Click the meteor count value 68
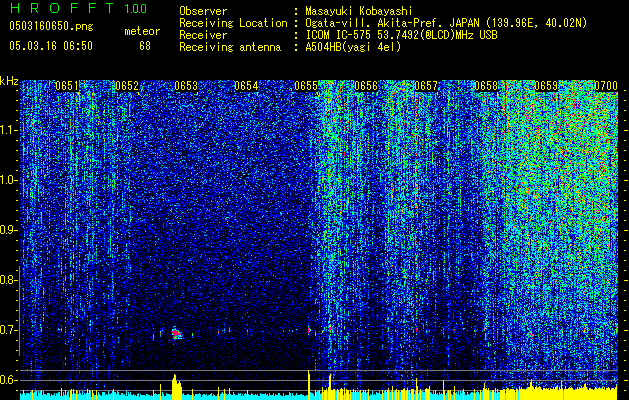629x400 pixels. [145, 46]
